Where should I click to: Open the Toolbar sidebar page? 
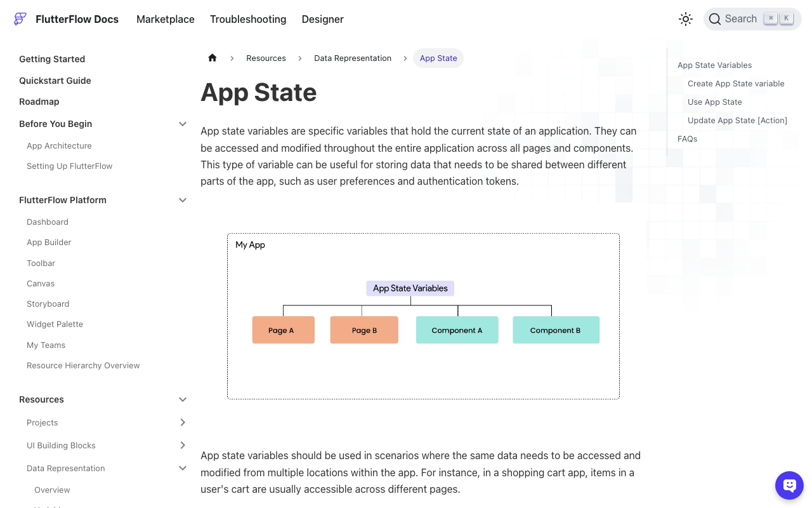click(x=41, y=263)
